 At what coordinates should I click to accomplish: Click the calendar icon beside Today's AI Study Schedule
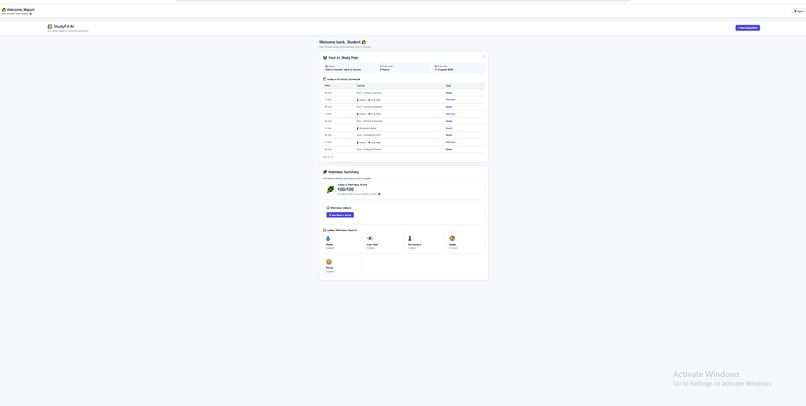324,79
